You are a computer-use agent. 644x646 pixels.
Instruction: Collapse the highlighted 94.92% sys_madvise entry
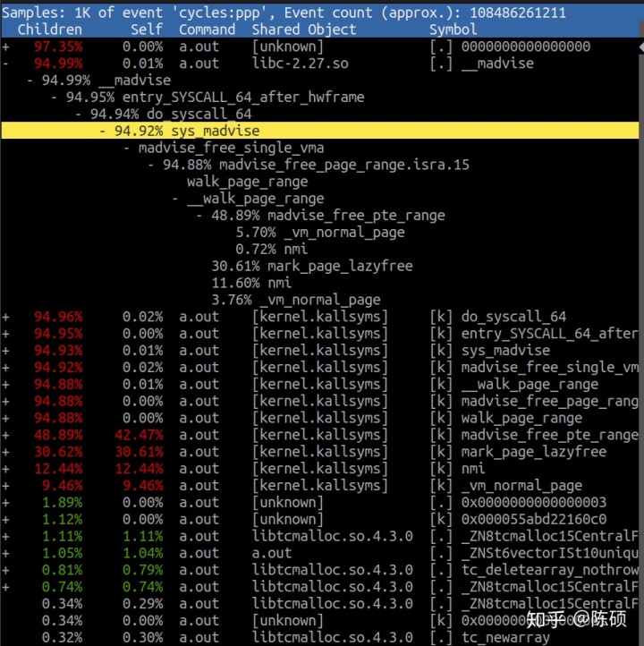point(103,131)
